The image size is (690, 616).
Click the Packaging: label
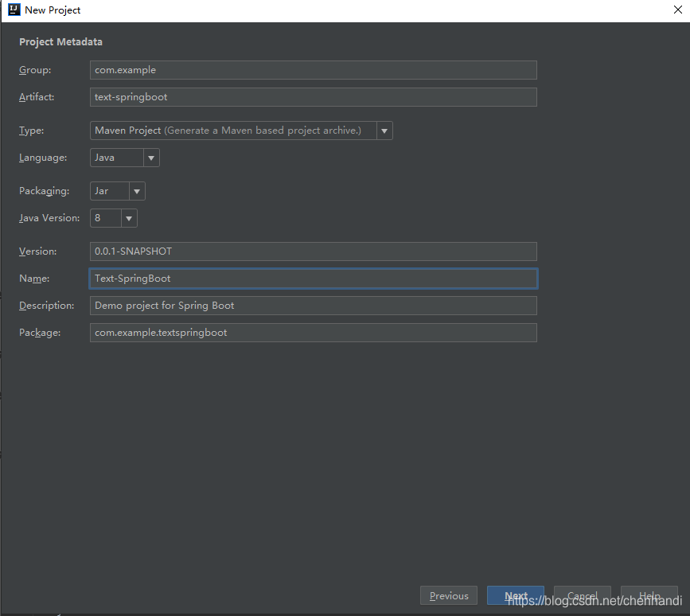[44, 191]
